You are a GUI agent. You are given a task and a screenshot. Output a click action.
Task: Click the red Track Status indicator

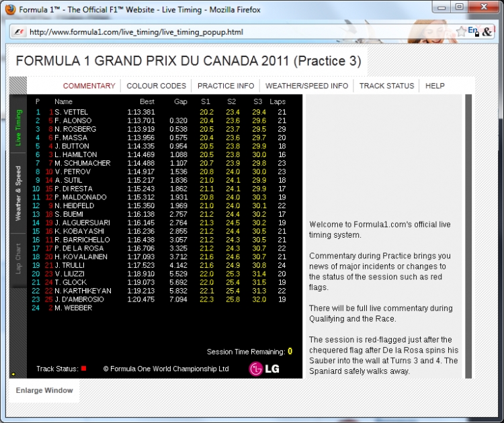click(x=83, y=369)
